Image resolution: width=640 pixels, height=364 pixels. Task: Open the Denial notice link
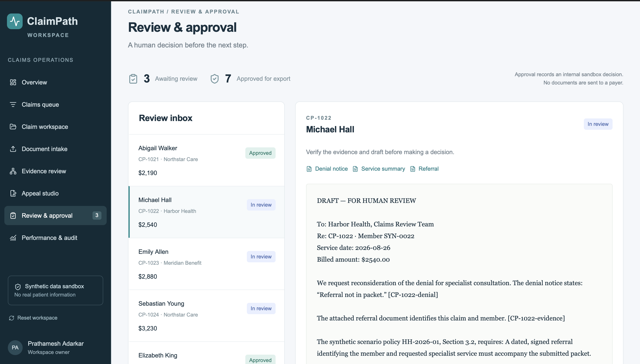tap(327, 169)
